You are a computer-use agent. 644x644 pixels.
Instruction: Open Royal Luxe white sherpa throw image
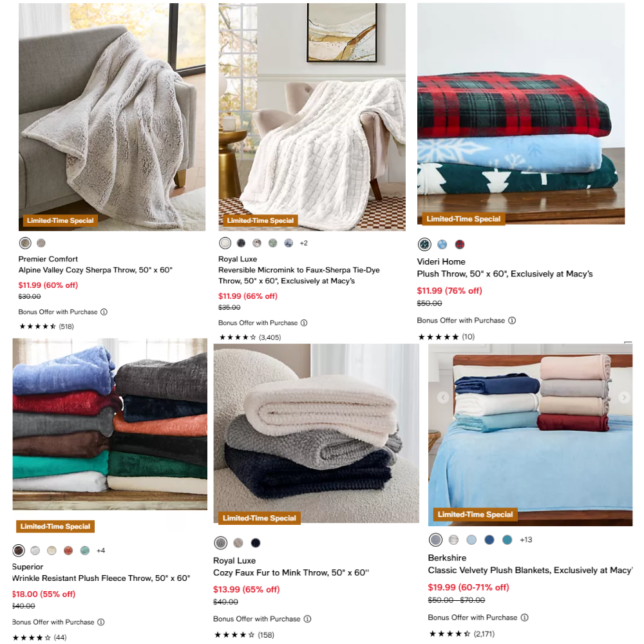(x=312, y=117)
